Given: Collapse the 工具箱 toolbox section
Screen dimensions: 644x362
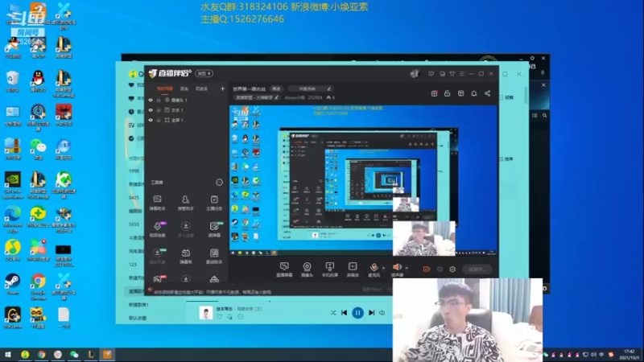Looking at the screenshot, I should click(x=219, y=183).
